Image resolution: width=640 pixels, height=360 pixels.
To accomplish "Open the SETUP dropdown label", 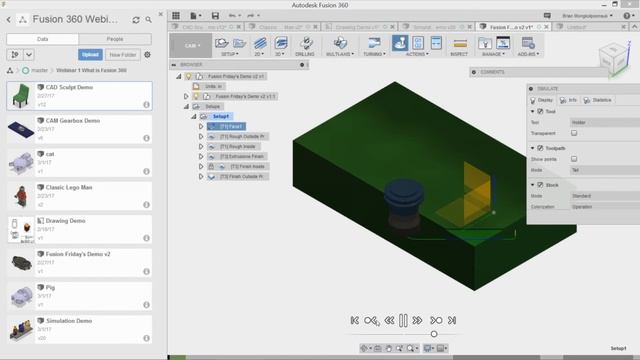I will coord(230,54).
